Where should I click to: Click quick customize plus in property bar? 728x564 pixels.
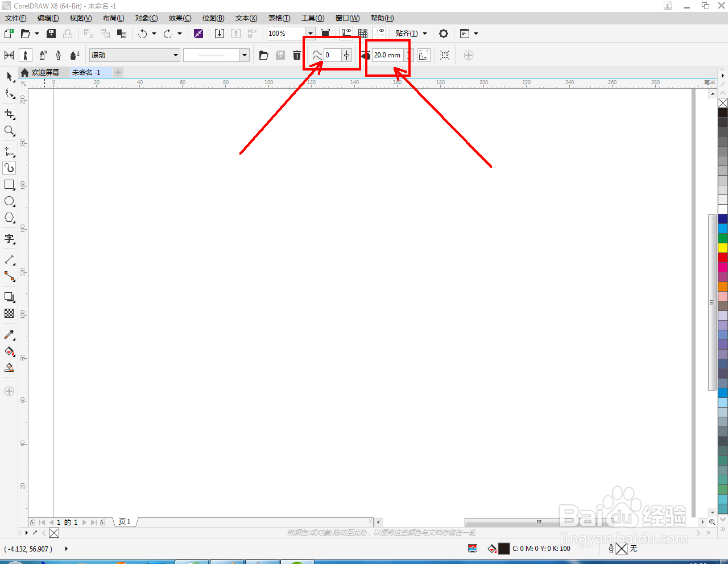point(469,55)
